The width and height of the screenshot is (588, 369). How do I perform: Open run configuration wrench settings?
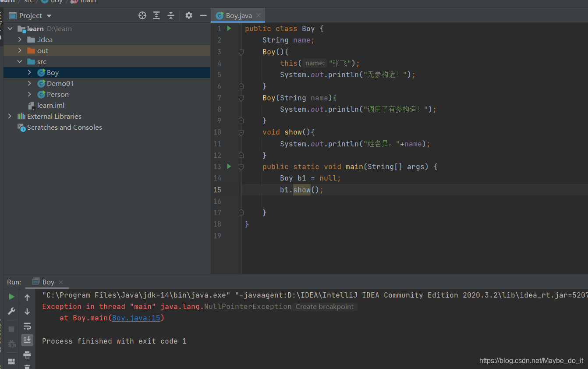pos(12,311)
